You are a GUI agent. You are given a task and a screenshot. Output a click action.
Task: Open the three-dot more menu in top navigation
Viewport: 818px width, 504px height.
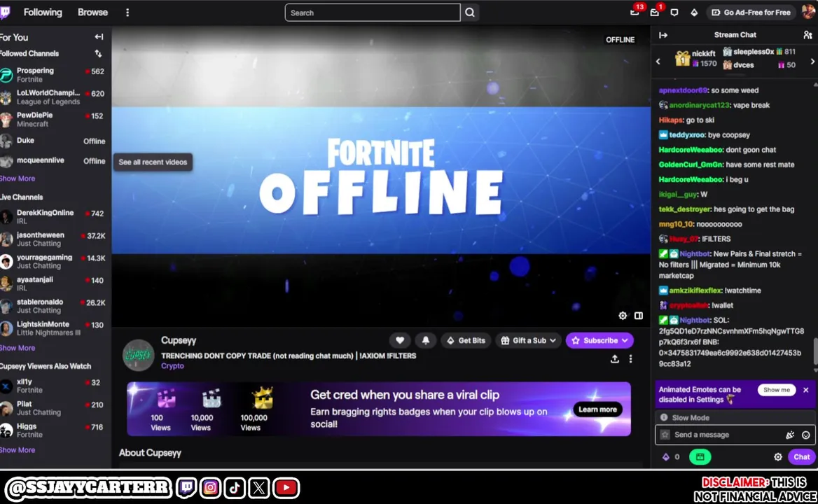(x=127, y=13)
